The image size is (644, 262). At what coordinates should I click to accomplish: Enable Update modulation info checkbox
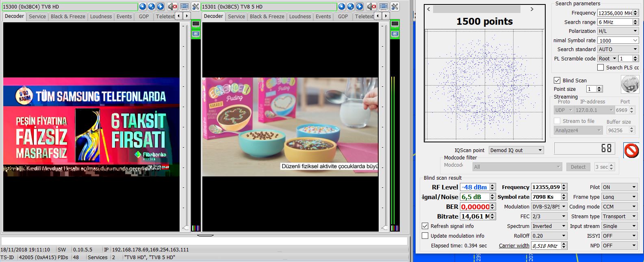425,236
